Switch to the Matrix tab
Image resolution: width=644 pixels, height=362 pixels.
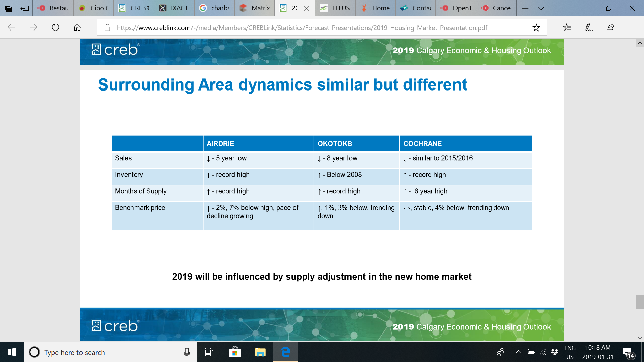[x=255, y=8]
